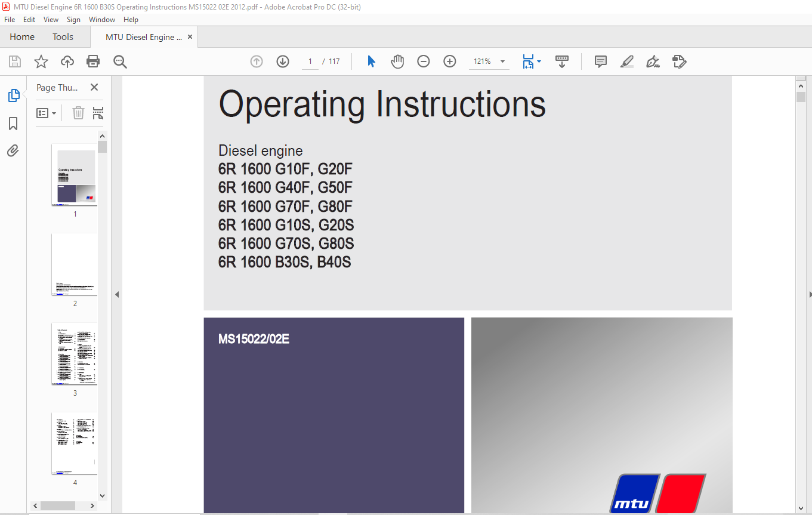Select the MTU Diesel Engine document tab

point(144,37)
